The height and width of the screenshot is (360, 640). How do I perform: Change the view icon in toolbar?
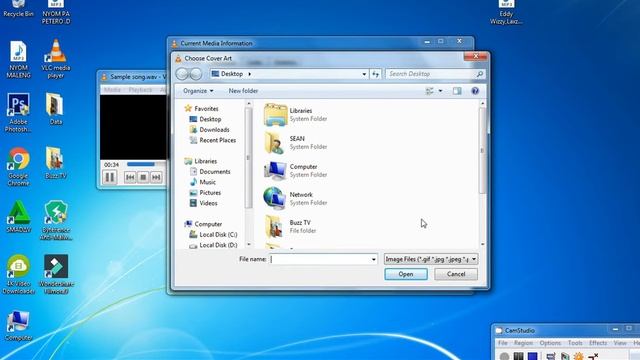[x=429, y=91]
